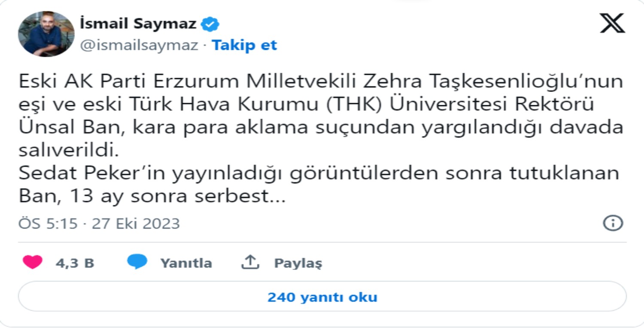Click the @ismailsaymaz handle
Viewport: 644px width, 333px height.
point(137,45)
